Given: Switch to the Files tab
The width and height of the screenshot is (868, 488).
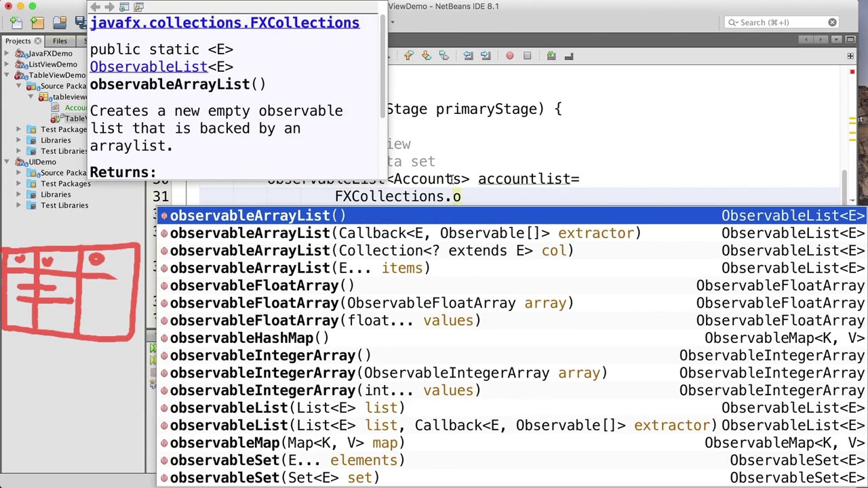Looking at the screenshot, I should (60, 41).
